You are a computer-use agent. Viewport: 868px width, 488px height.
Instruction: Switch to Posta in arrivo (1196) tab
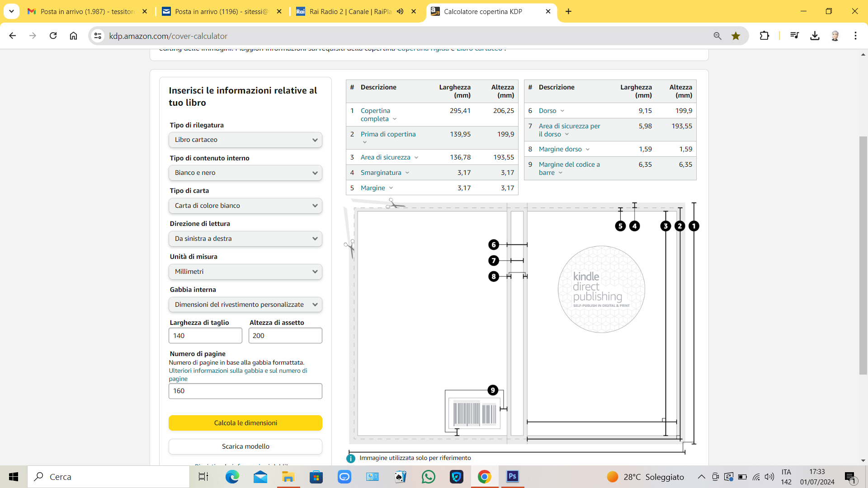pos(222,11)
